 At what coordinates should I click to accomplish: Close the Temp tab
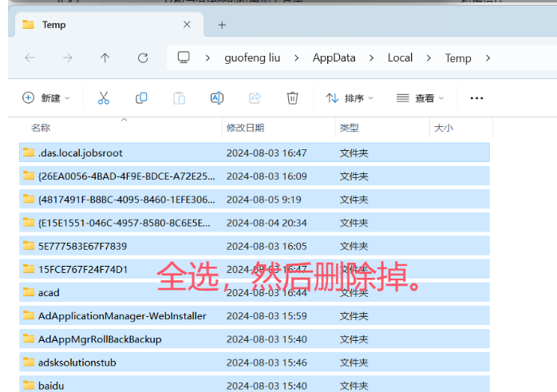[x=187, y=25]
